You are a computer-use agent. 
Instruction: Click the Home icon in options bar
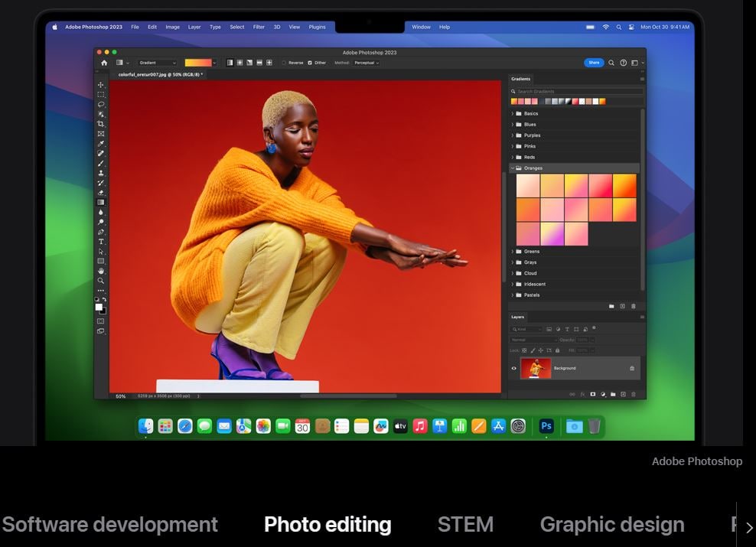point(104,63)
